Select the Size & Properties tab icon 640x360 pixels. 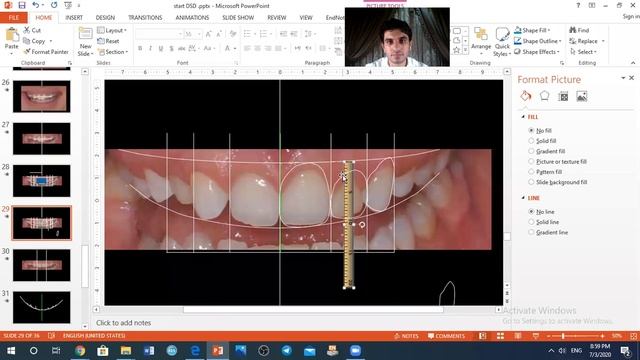pyautogui.click(x=563, y=96)
